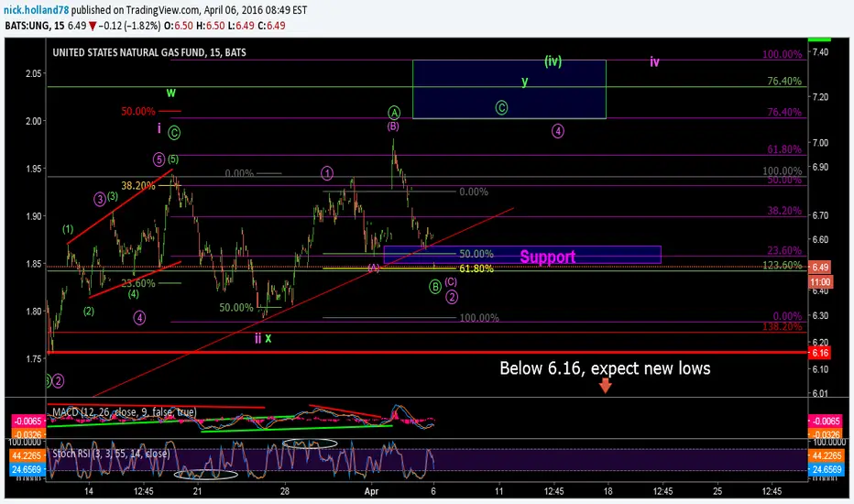Click the circled purple 4 near 1.80 level
The image size is (854, 504).
click(x=139, y=318)
